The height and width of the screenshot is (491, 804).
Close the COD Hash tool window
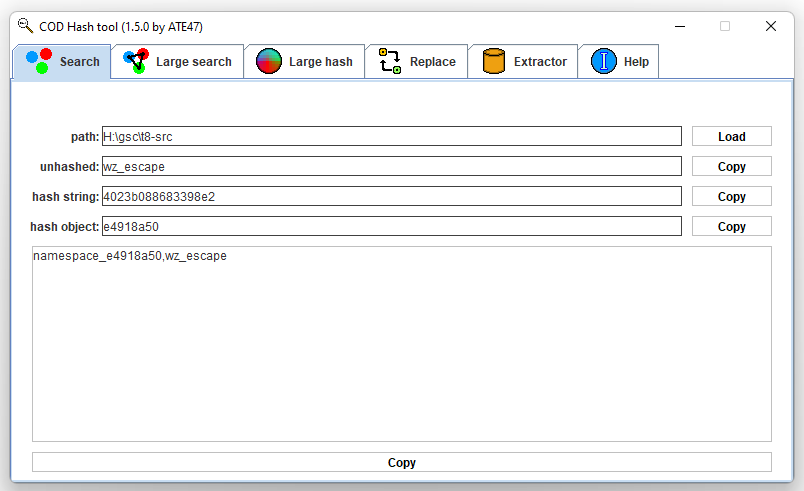click(771, 26)
